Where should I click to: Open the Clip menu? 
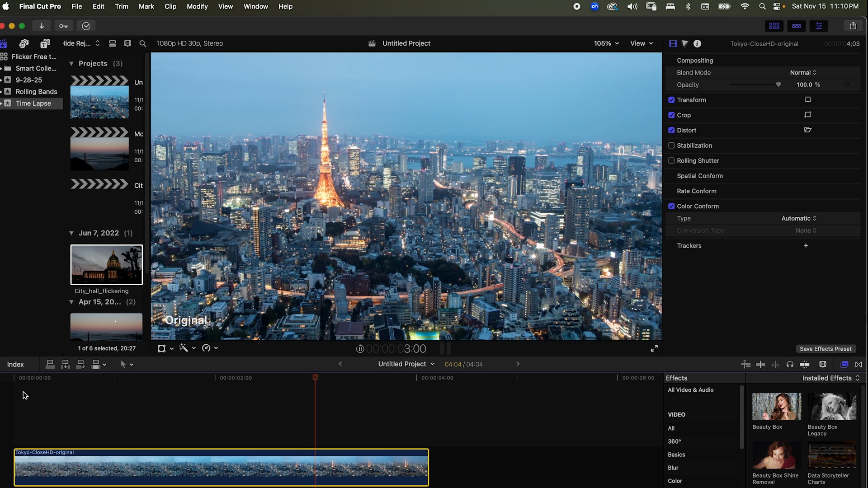(170, 6)
